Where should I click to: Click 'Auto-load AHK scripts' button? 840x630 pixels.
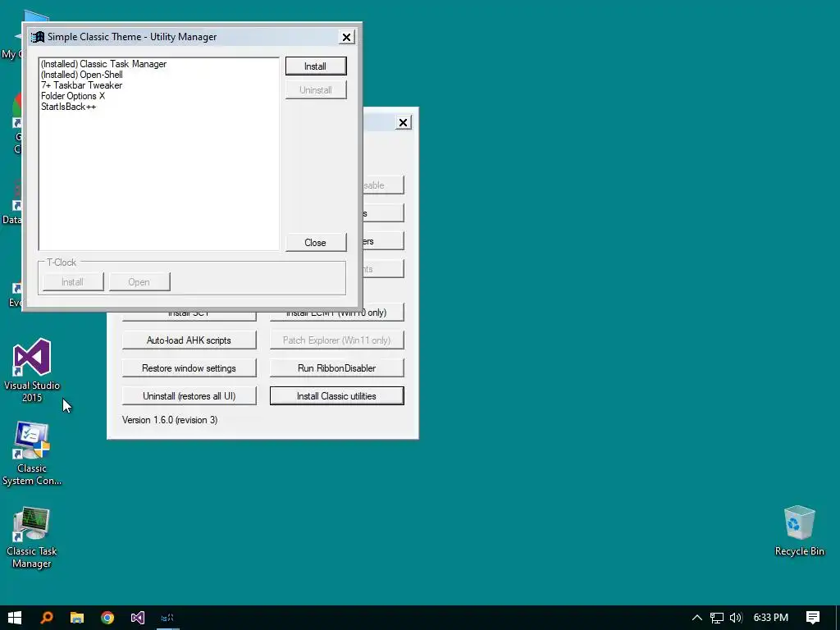pyautogui.click(x=189, y=340)
